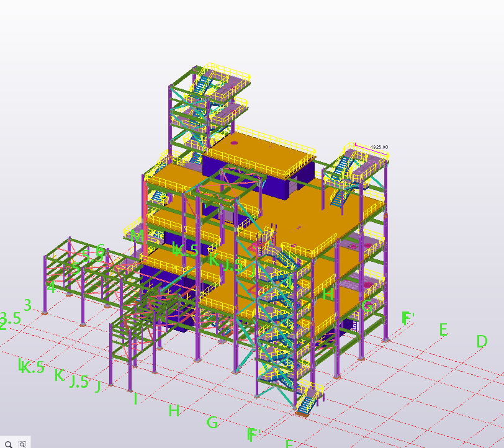The height and width of the screenshot is (448, 504).
Task: Click grid label G' inside the structure
Action: [x=369, y=305]
